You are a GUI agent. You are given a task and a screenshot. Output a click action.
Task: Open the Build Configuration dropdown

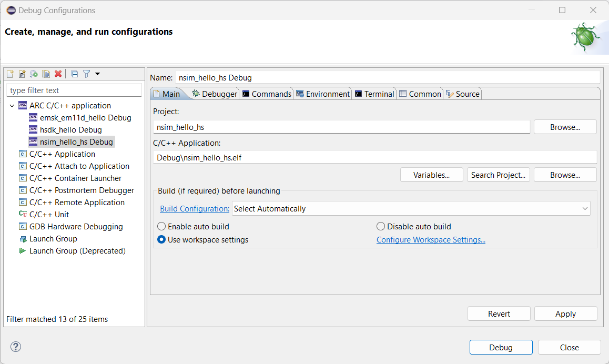tap(585, 208)
